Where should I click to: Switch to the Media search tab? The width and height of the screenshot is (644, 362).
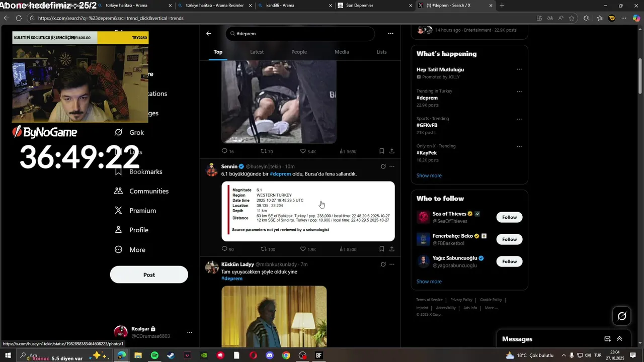point(342,52)
